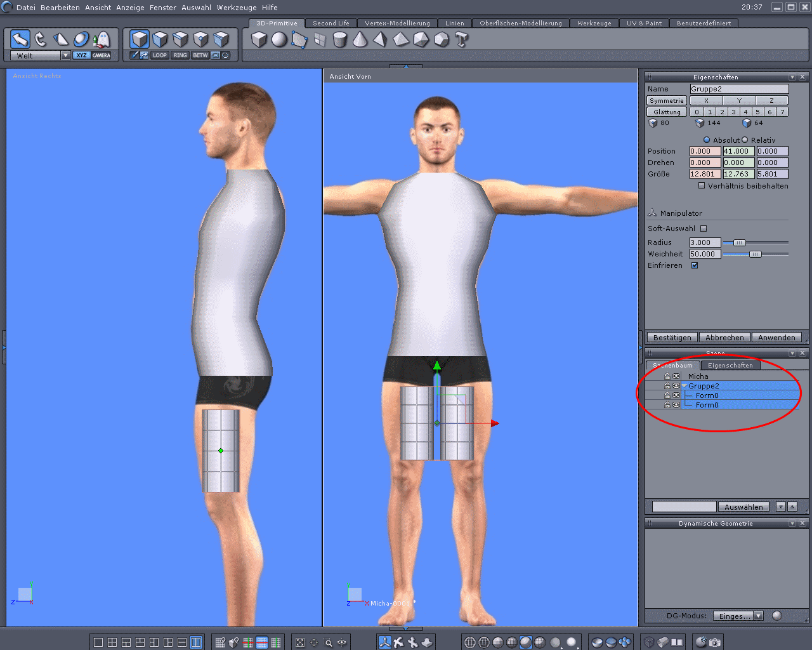Click down arrow beside Auswählen

(x=781, y=507)
